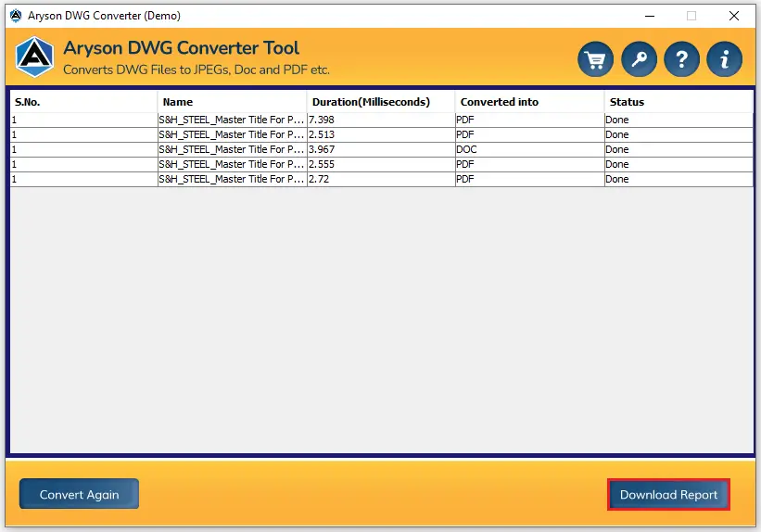Select the duration cell 2.513
Image resolution: width=761 pixels, height=532 pixels.
click(x=381, y=135)
